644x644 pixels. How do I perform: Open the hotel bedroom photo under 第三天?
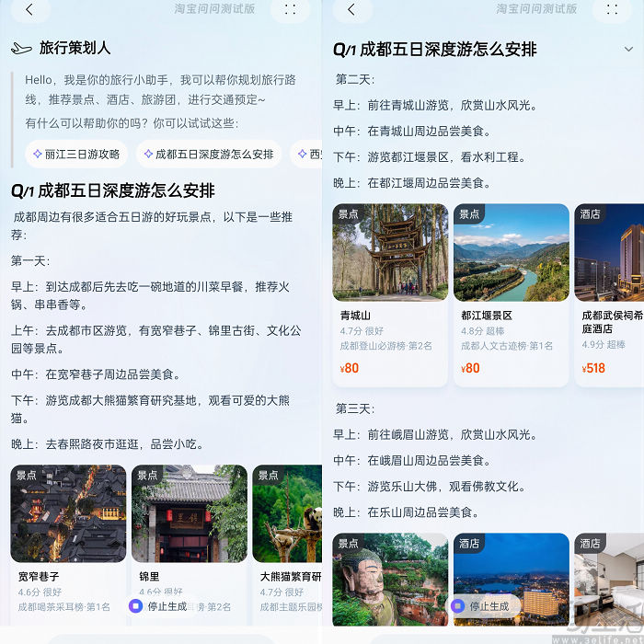[x=609, y=579]
